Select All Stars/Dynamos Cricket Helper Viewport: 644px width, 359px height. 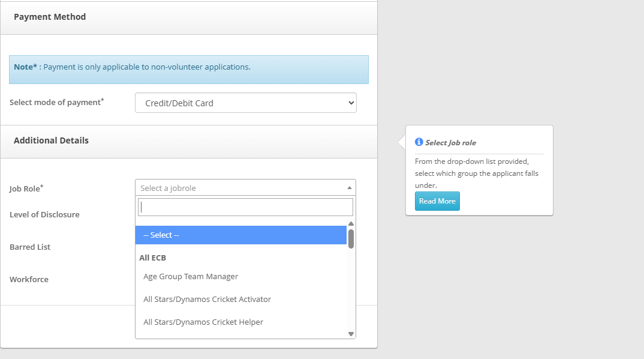pyautogui.click(x=203, y=322)
